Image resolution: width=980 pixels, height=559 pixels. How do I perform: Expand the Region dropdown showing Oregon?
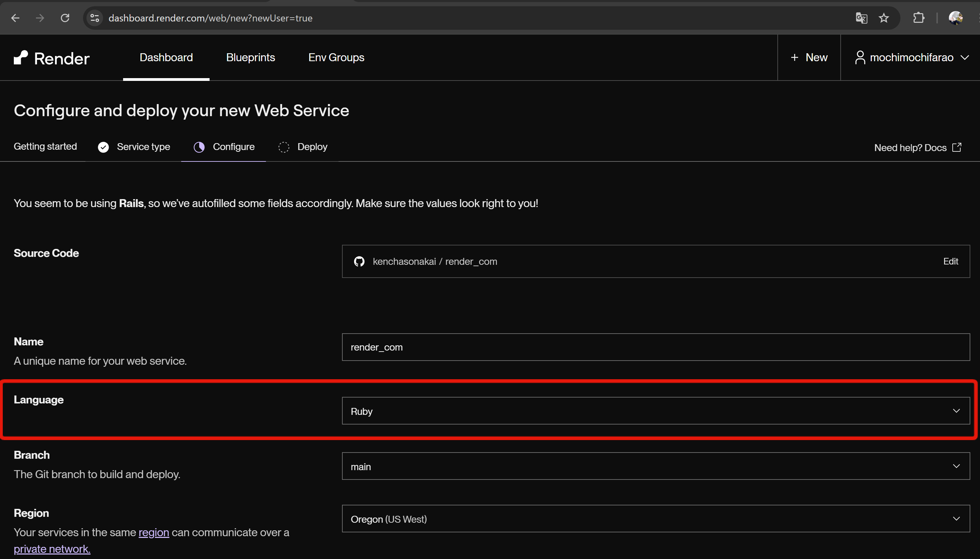pyautogui.click(x=656, y=519)
